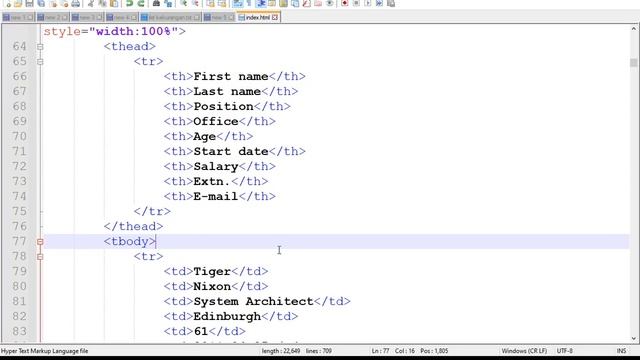Toggle the Monitoring eye icon
This screenshot has height=360, width=640.
point(329,4)
